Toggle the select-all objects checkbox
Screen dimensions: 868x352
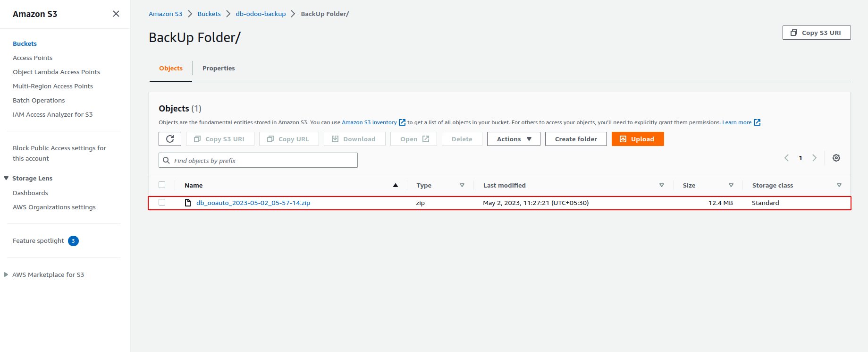[x=162, y=185]
